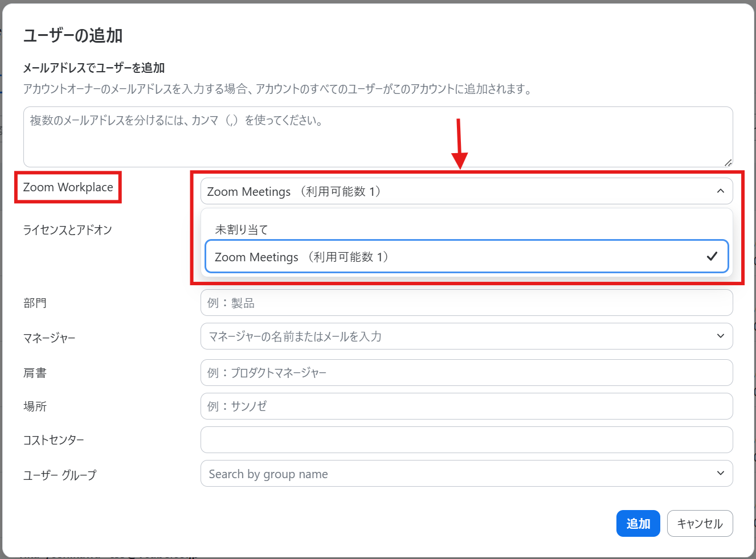Click the キャンセル button

pyautogui.click(x=700, y=523)
